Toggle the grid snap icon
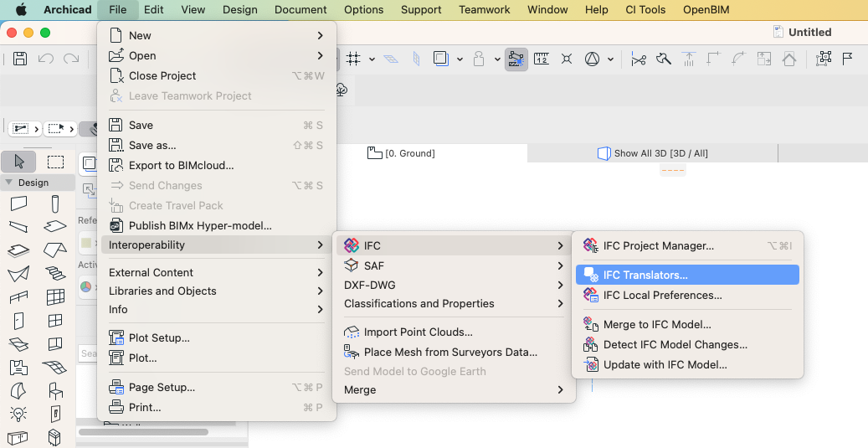The height and width of the screenshot is (448, 868). tap(353, 59)
